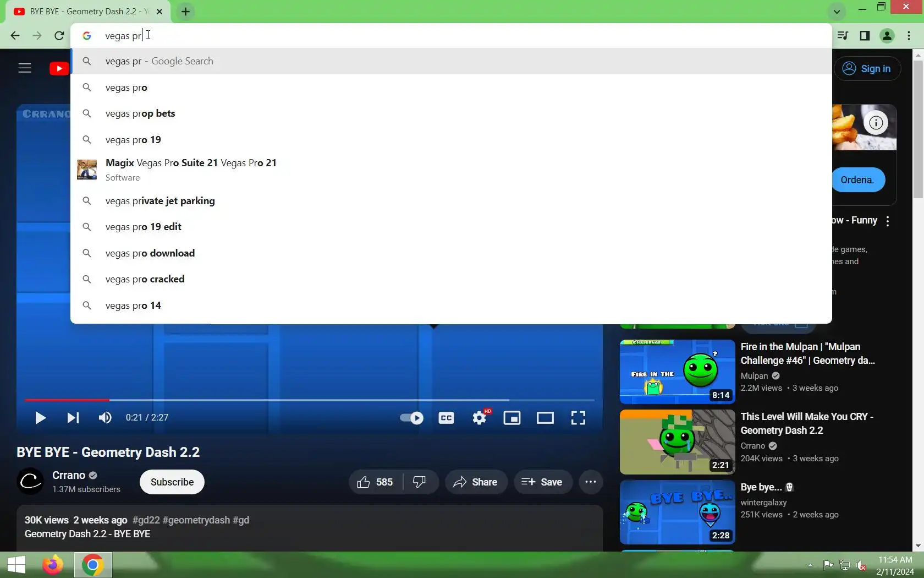Click the browser back arrow

pos(15,36)
